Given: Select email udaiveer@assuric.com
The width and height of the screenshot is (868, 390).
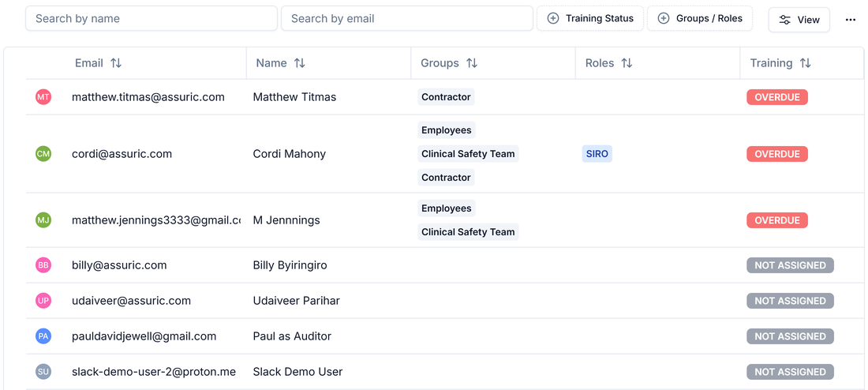Looking at the screenshot, I should tap(131, 301).
